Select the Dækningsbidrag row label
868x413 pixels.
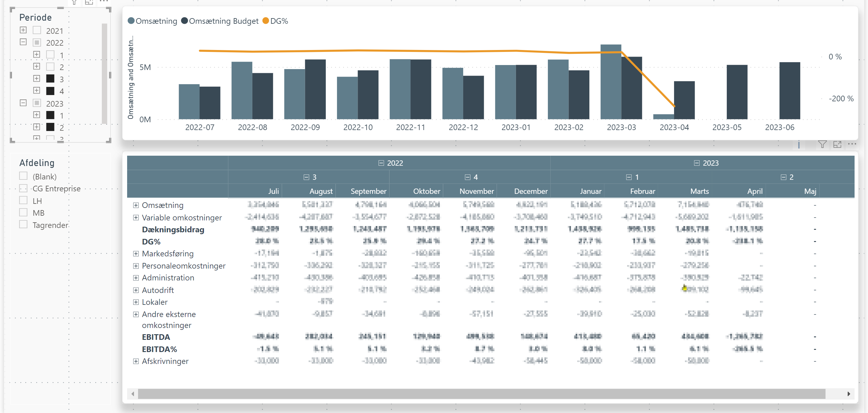(x=172, y=229)
